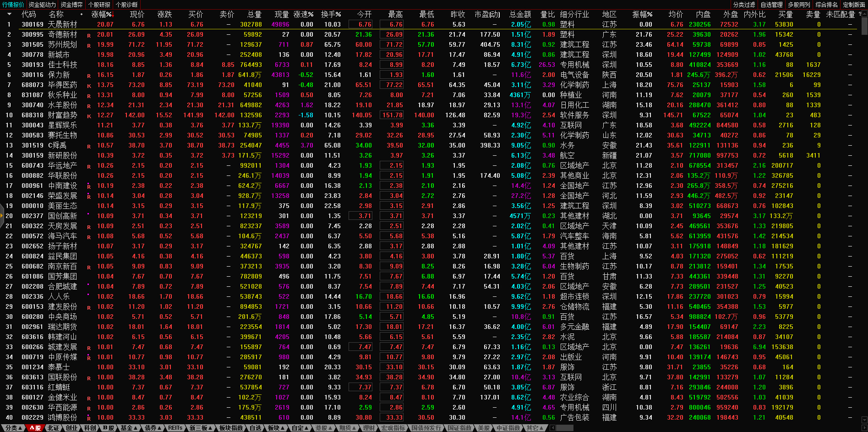Click the question mark icon by 未匹配量

click(860, 14)
